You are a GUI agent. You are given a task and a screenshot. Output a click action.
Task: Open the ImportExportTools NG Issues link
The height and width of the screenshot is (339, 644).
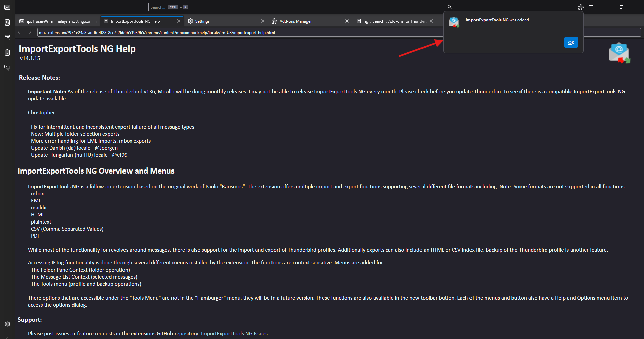point(234,333)
